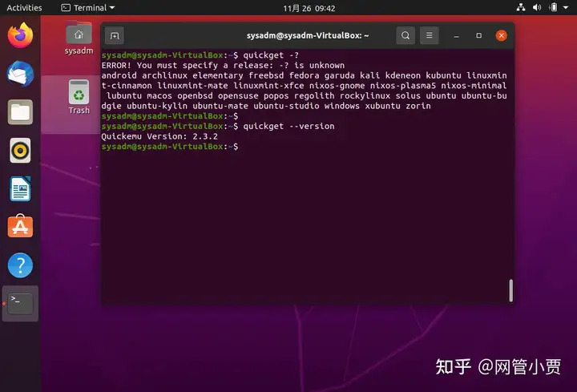
Task: Click the word 'ubuntu-studio' in the output
Action: (286, 106)
